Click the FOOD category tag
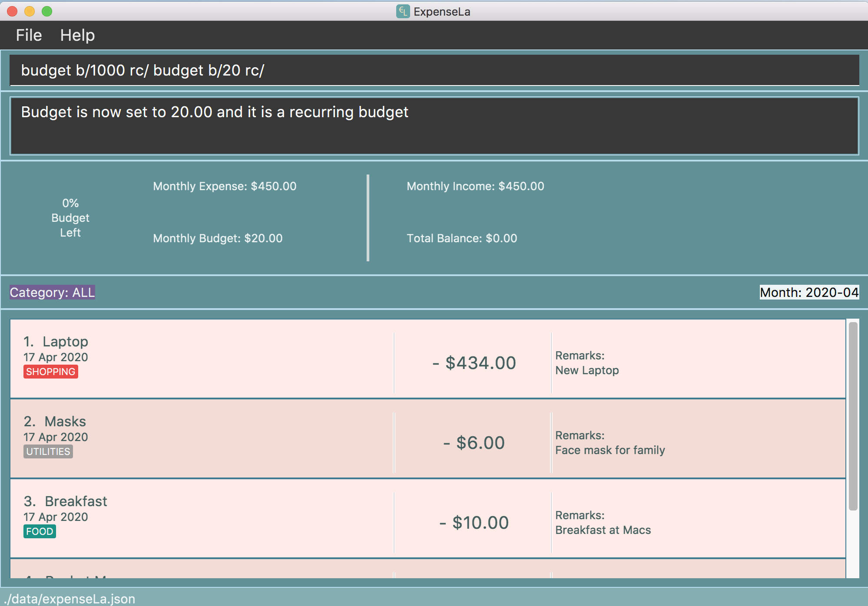868x606 pixels. pos(40,531)
